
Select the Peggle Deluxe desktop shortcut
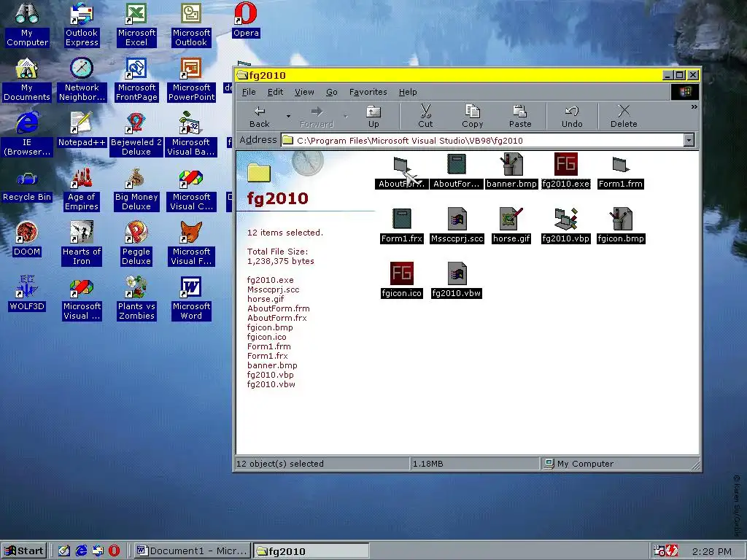point(136,233)
